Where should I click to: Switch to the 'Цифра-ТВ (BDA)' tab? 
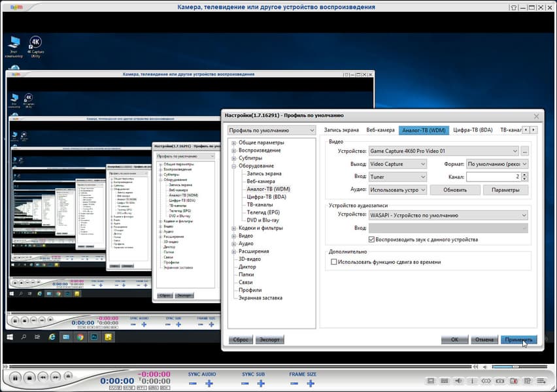click(473, 130)
